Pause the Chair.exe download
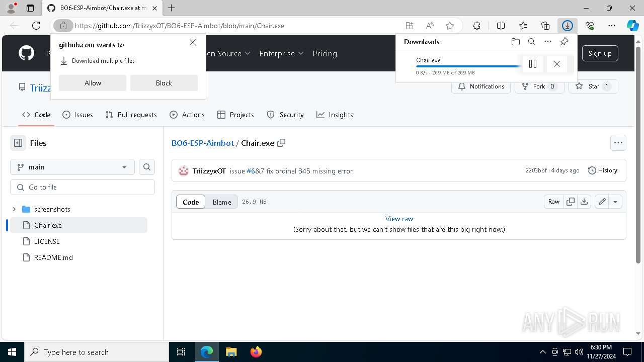The width and height of the screenshot is (644, 362). [533, 64]
